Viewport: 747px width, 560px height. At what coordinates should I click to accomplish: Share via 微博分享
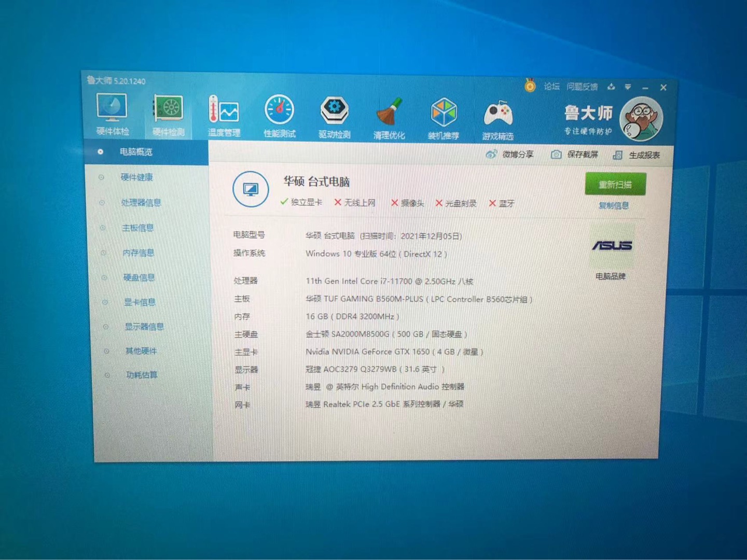click(509, 154)
